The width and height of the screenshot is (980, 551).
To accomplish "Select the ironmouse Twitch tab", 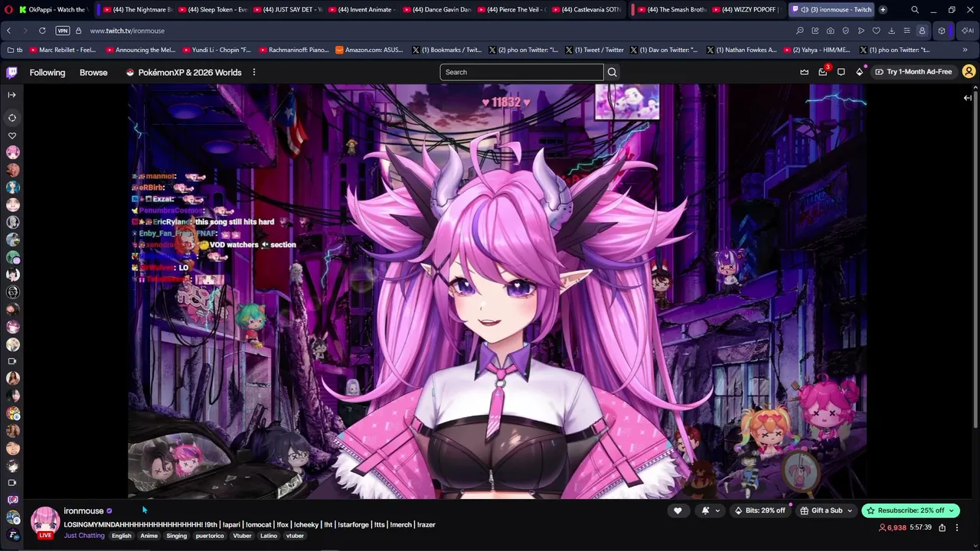I will click(832, 10).
